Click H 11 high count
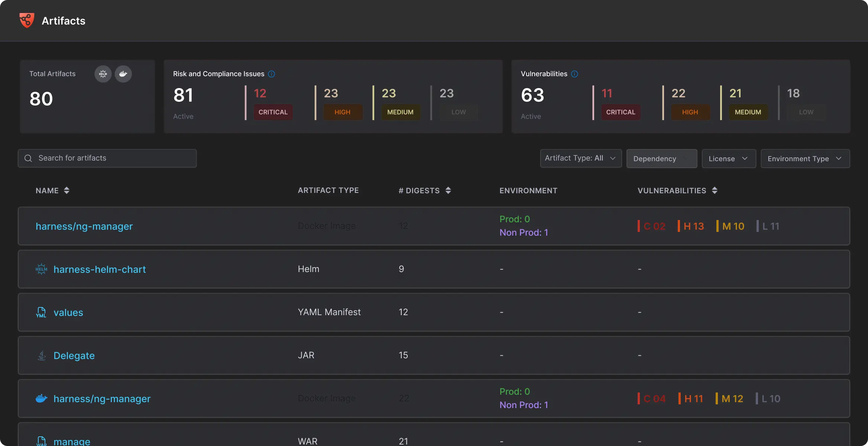This screenshot has height=446, width=868. coord(691,398)
